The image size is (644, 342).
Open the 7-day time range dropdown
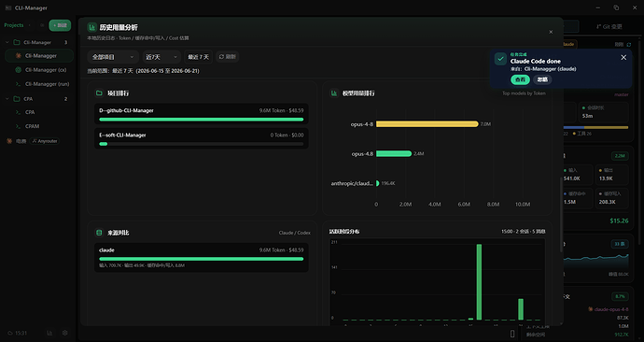161,57
